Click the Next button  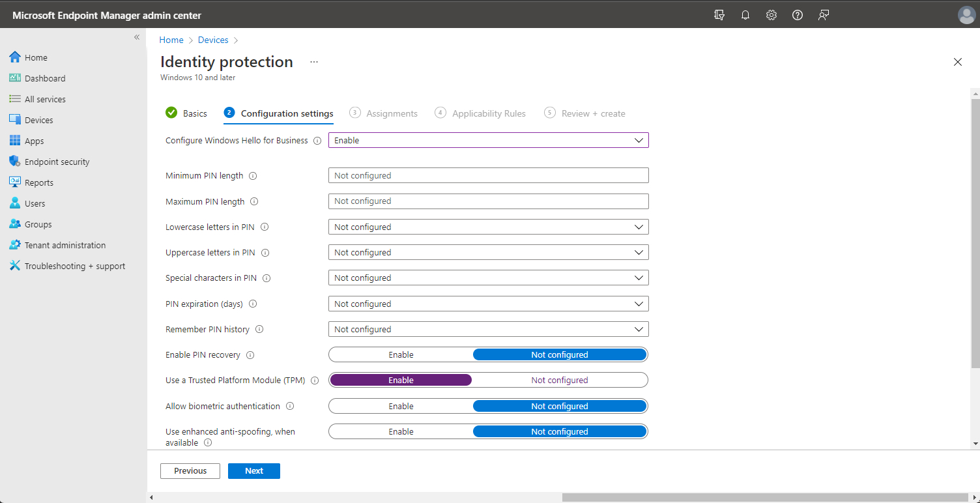254,471
